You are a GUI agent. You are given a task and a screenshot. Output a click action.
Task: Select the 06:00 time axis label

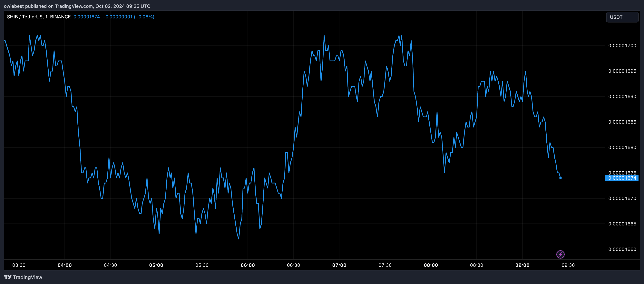(x=248, y=265)
